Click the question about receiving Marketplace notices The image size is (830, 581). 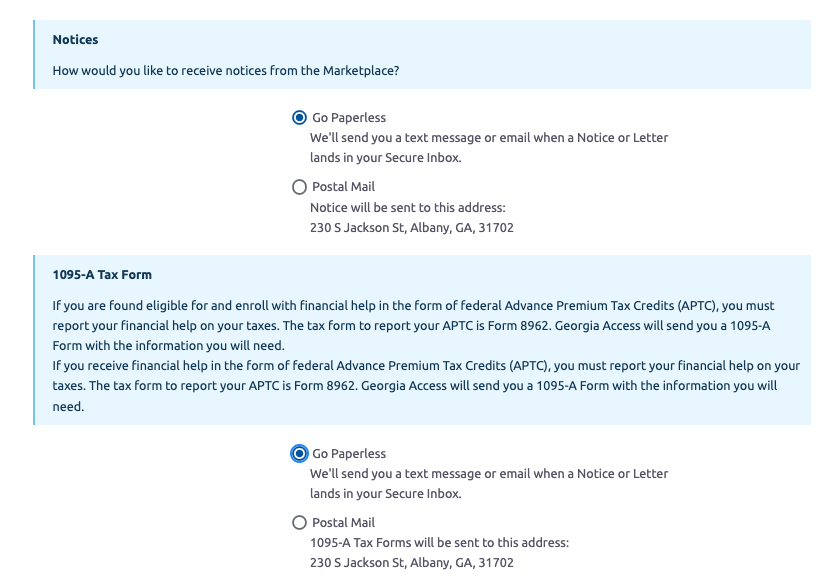pos(225,70)
